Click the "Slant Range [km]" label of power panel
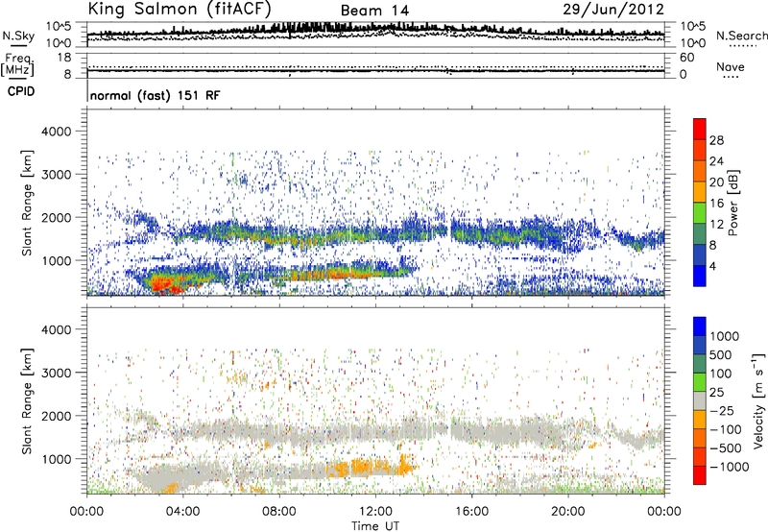Screen dimensions: 768x532 click(x=27, y=203)
